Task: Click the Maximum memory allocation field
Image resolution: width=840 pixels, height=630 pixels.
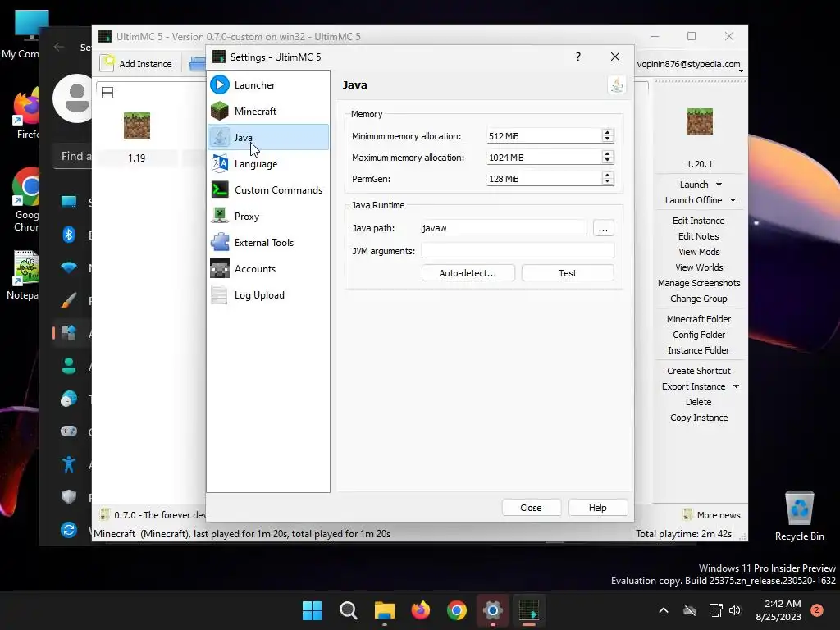Action: (x=544, y=157)
